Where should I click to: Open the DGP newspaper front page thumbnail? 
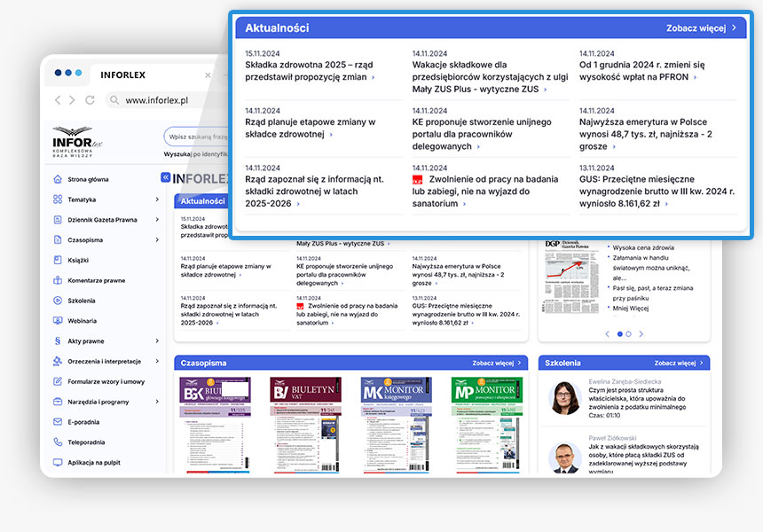pyautogui.click(x=570, y=278)
